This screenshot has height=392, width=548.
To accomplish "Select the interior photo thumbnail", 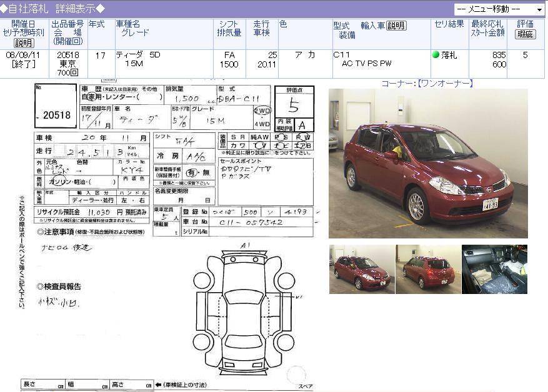I will pyautogui.click(x=494, y=269).
